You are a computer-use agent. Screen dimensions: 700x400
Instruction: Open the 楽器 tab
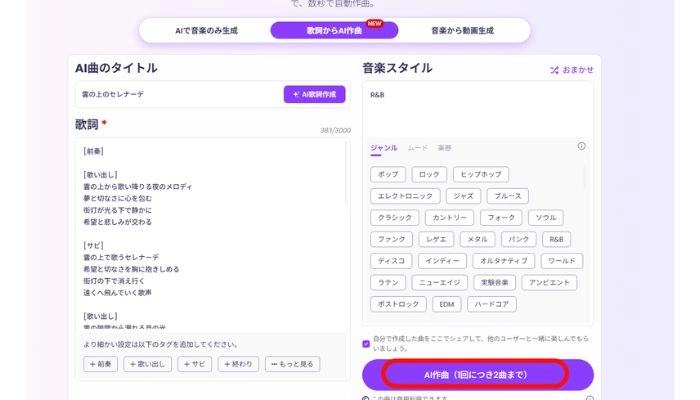point(444,148)
